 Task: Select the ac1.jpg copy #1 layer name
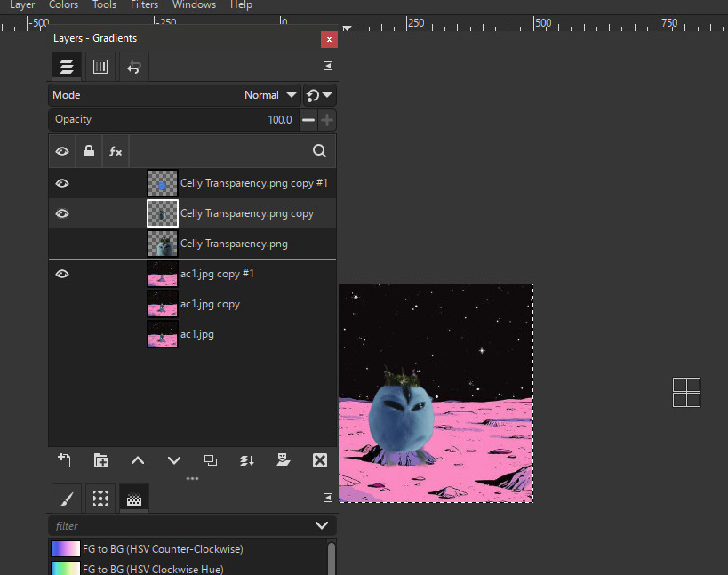pyautogui.click(x=217, y=274)
